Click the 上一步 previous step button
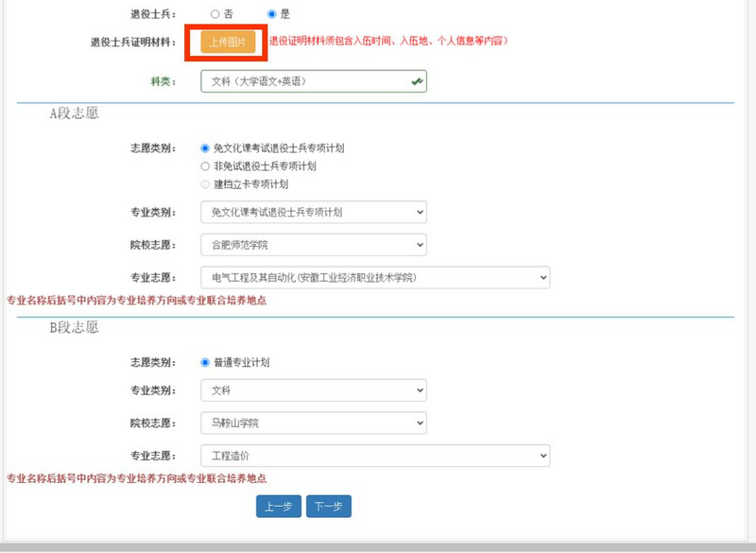The height and width of the screenshot is (553, 756). tap(279, 506)
